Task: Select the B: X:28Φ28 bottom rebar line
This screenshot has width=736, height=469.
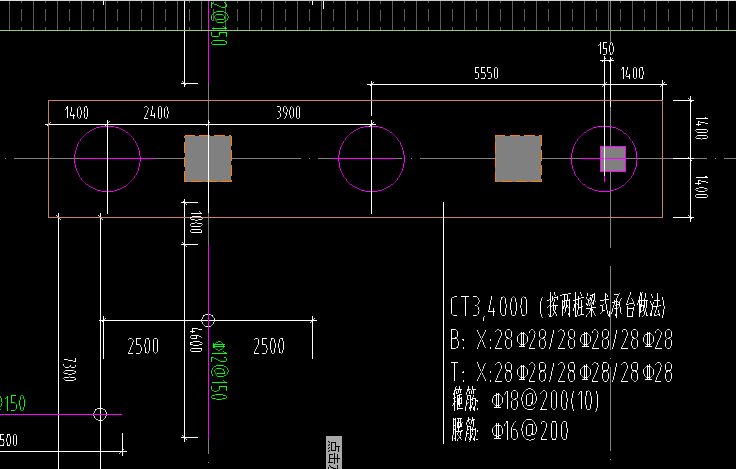Action: click(561, 340)
